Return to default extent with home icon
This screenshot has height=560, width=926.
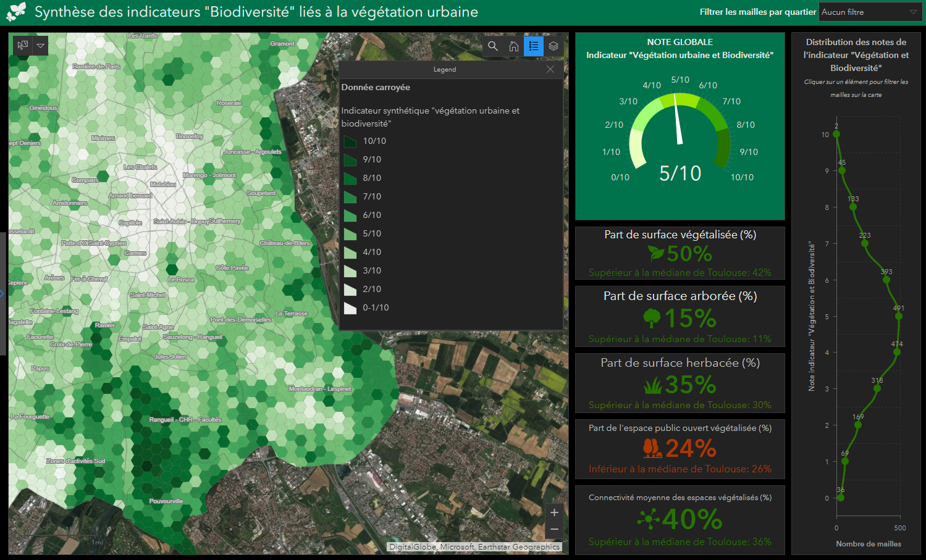click(x=513, y=46)
